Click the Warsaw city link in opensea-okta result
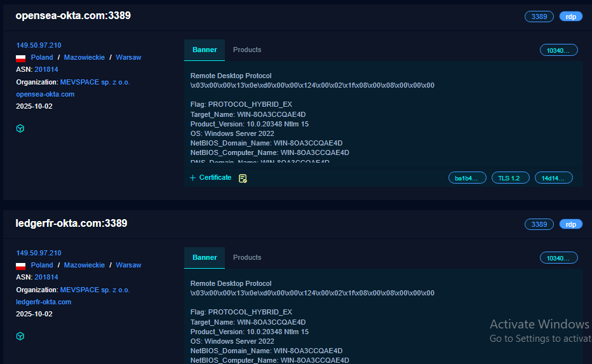592x364 pixels. (128, 57)
